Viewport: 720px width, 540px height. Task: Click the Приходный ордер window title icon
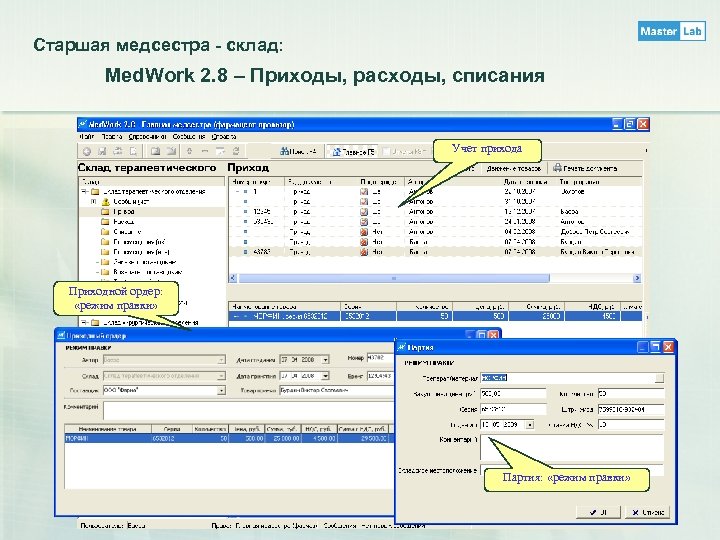[x=61, y=335]
